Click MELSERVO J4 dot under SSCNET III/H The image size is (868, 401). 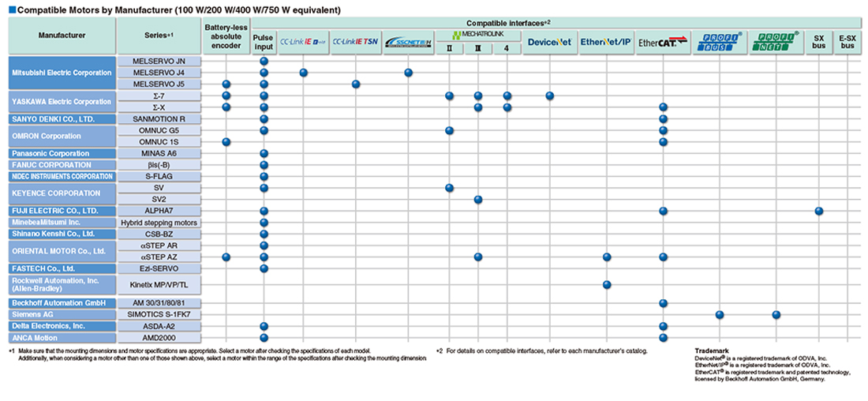click(408, 73)
